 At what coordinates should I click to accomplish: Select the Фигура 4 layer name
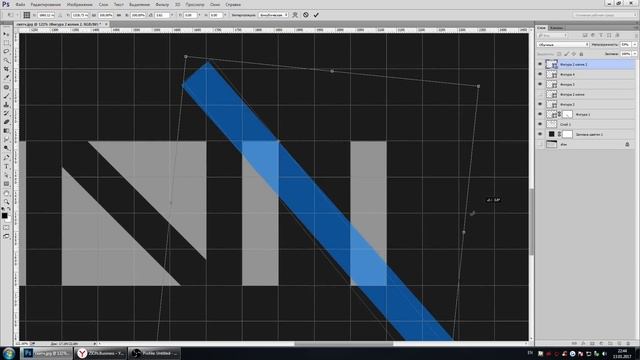(567, 74)
